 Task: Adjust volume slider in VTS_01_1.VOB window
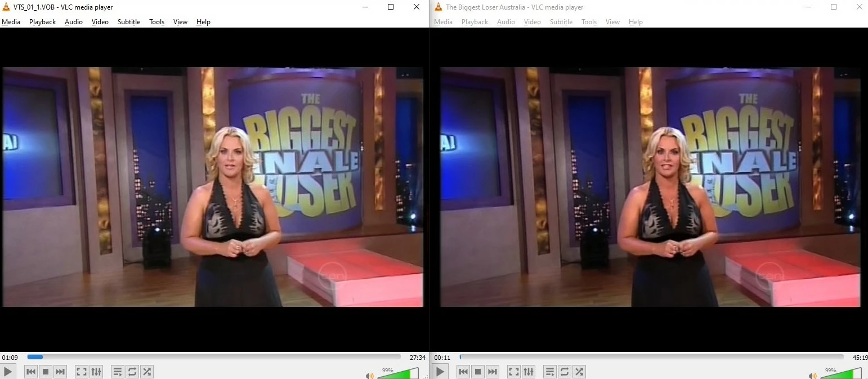pyautogui.click(x=398, y=373)
